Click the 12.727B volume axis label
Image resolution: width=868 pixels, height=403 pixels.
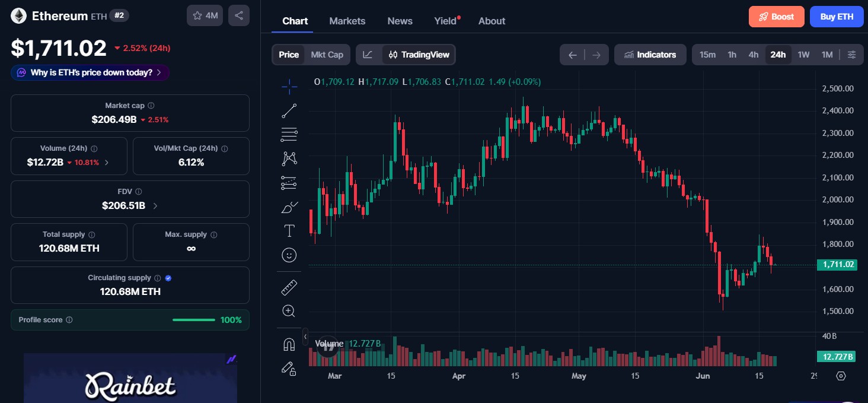click(837, 357)
